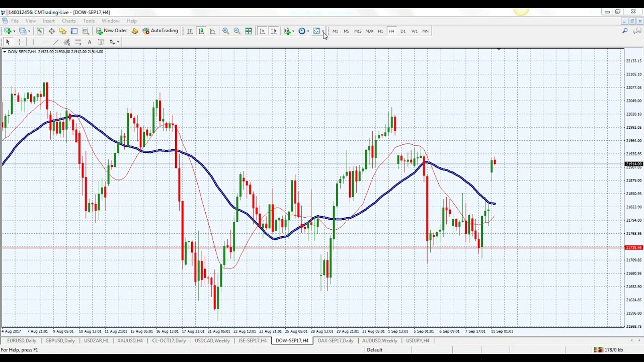Open the Market Watch window icon

(40, 31)
